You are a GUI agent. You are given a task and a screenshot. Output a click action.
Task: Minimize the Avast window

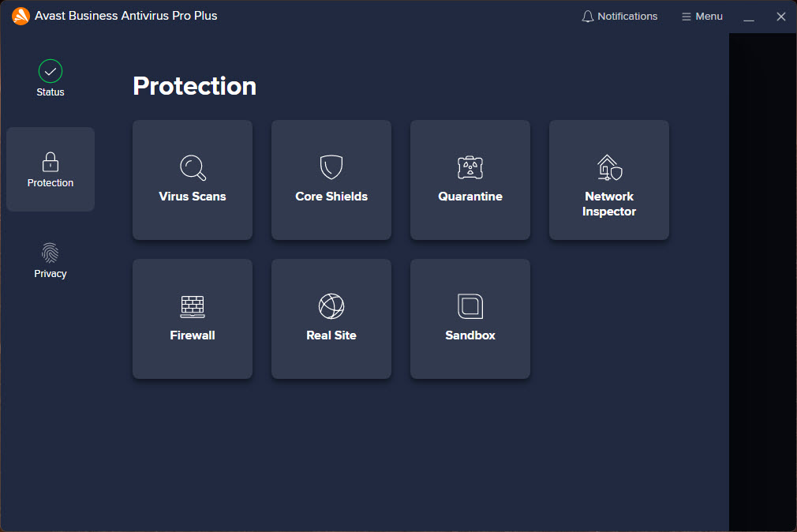(x=749, y=17)
